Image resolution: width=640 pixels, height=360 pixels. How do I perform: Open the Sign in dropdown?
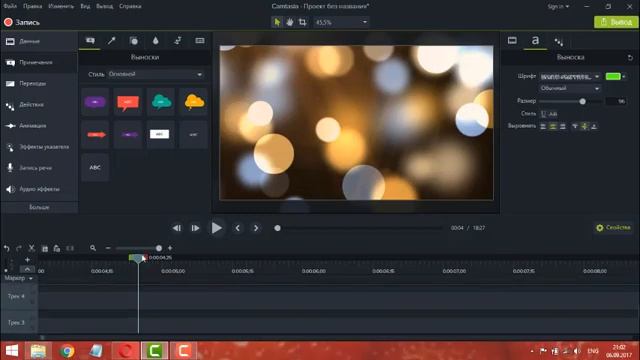click(558, 7)
